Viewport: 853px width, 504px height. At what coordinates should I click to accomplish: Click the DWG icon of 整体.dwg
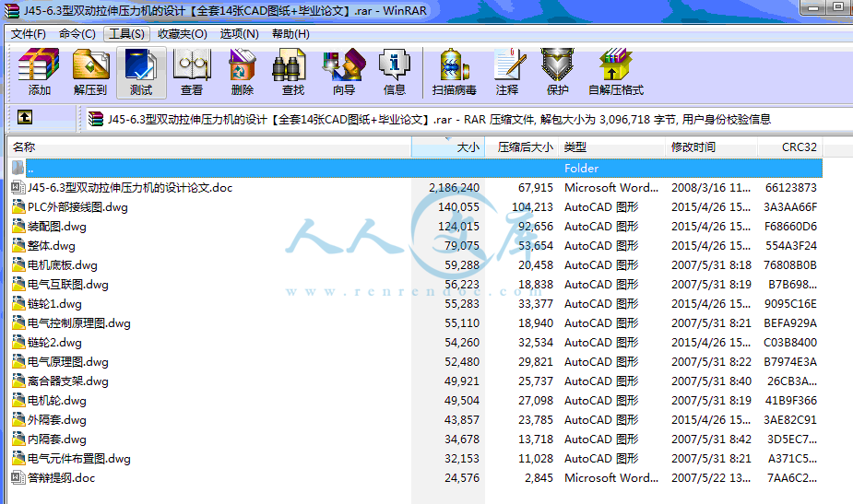[x=18, y=246]
